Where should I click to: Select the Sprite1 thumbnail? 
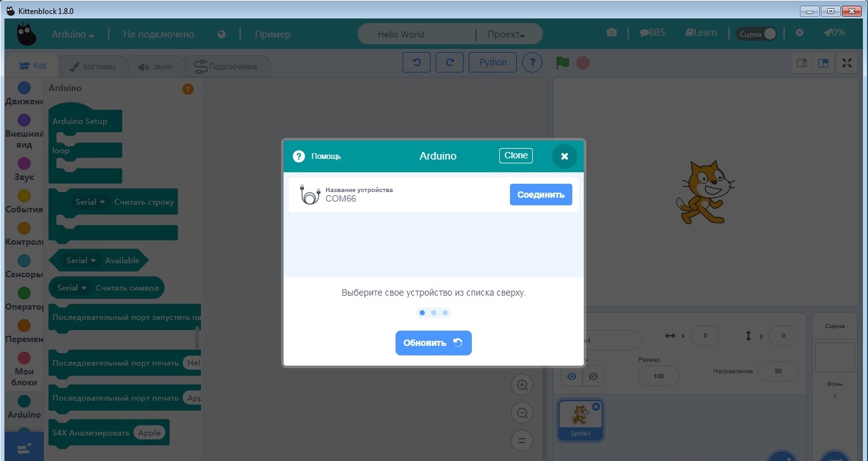[580, 420]
